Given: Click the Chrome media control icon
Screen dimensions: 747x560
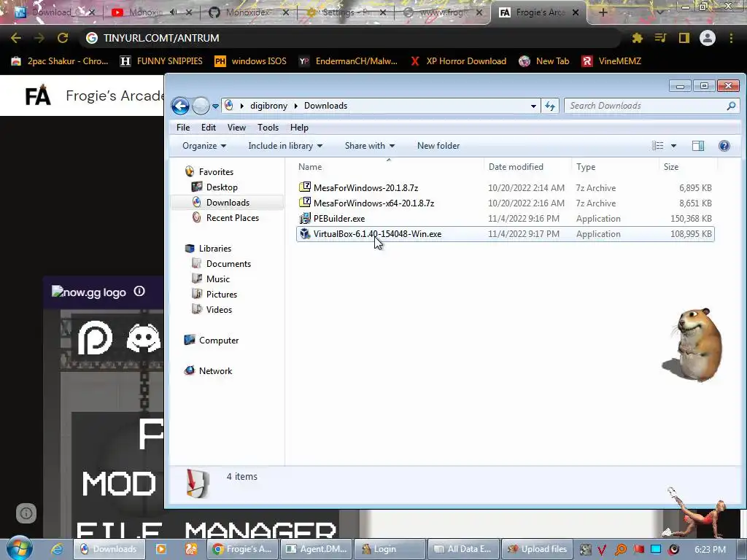Looking at the screenshot, I should pyautogui.click(x=660, y=38).
